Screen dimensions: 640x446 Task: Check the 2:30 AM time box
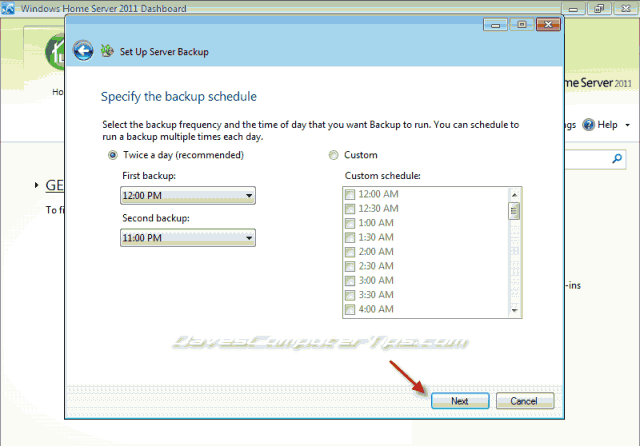click(x=350, y=266)
